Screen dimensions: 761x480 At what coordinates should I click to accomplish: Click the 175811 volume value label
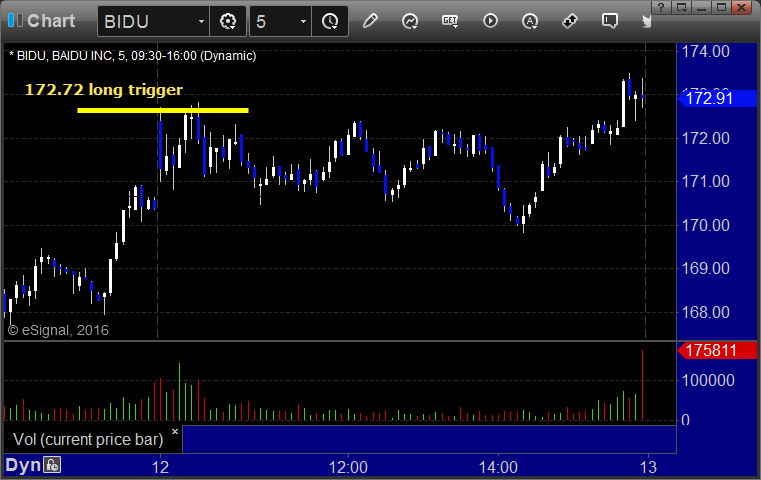(x=717, y=350)
